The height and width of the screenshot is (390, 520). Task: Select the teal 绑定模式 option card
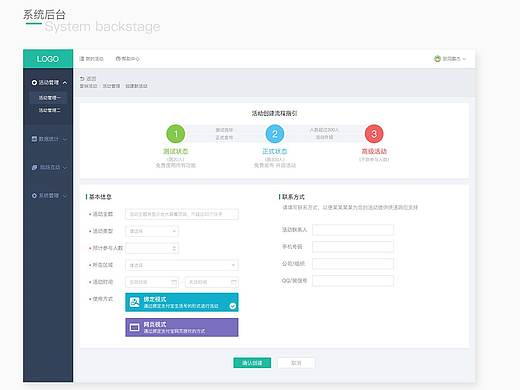coord(182,302)
